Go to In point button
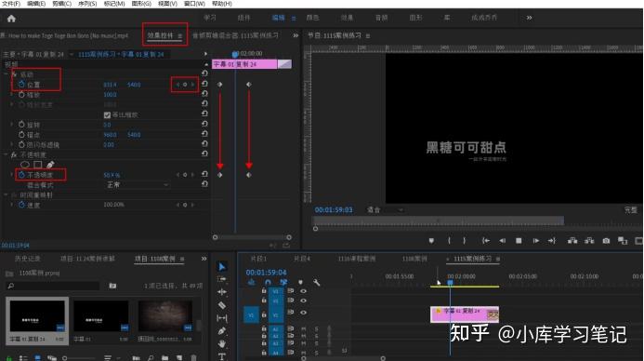This screenshot has height=361, width=644. [x=485, y=241]
